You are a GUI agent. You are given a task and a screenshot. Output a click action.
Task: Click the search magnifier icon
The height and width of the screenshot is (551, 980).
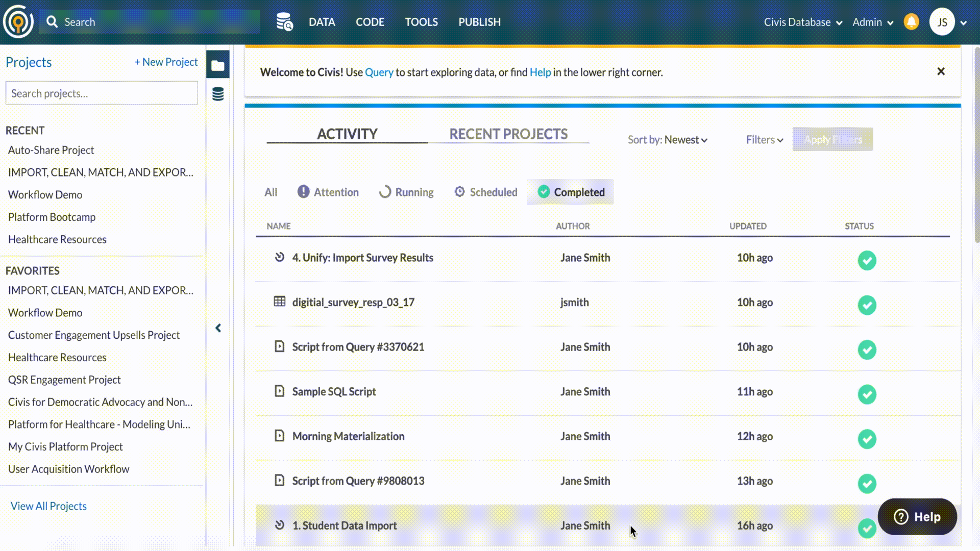tap(52, 22)
